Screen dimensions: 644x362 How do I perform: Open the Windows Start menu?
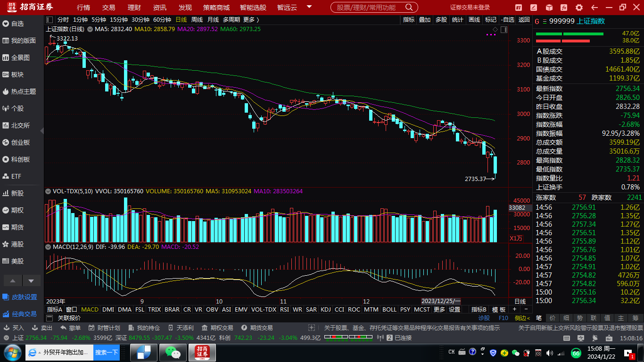12,353
